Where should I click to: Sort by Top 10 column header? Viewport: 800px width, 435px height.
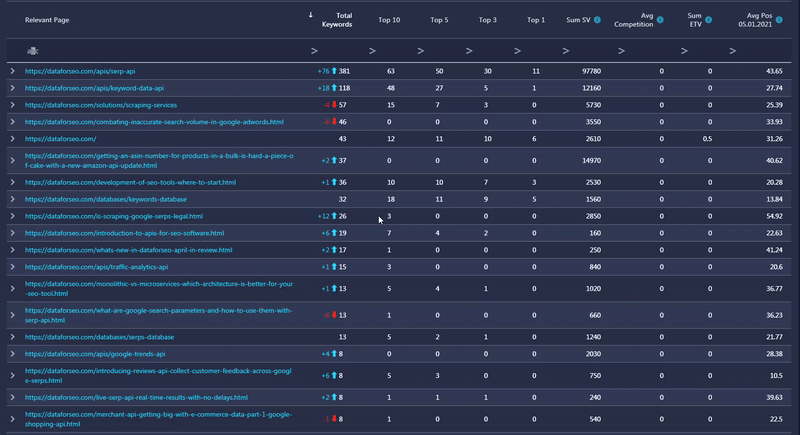[x=389, y=20]
